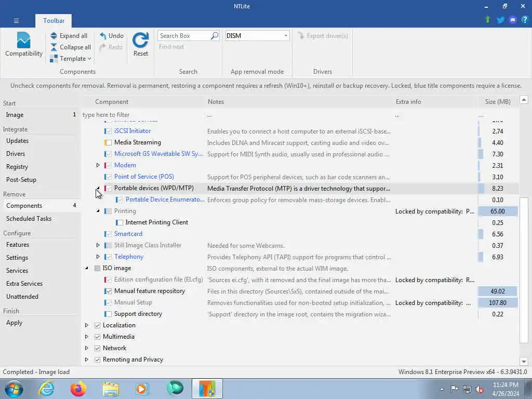Click the scrollbar down arrow
The image size is (532, 399).
(x=524, y=362)
